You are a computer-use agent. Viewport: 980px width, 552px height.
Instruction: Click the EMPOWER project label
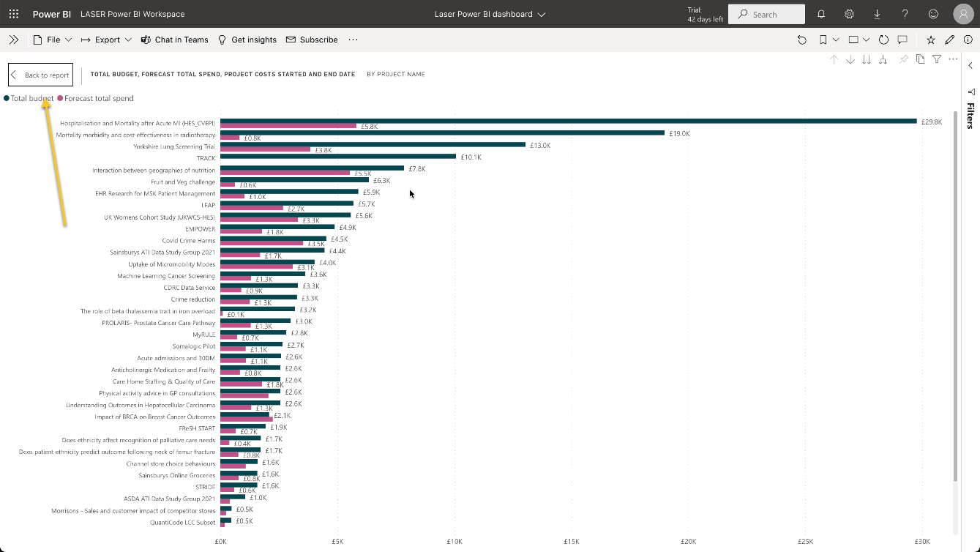(x=201, y=229)
